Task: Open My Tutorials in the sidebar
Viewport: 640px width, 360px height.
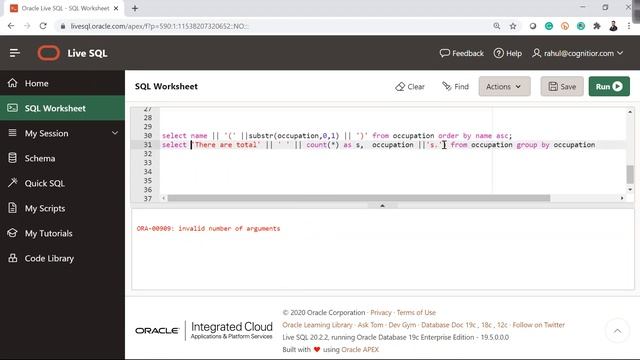Action: coord(62,233)
